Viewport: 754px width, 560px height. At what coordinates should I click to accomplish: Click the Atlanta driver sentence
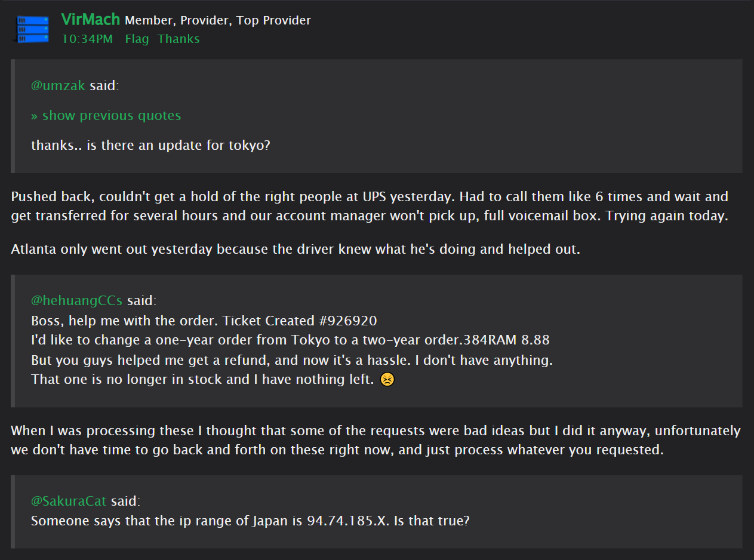(x=295, y=250)
